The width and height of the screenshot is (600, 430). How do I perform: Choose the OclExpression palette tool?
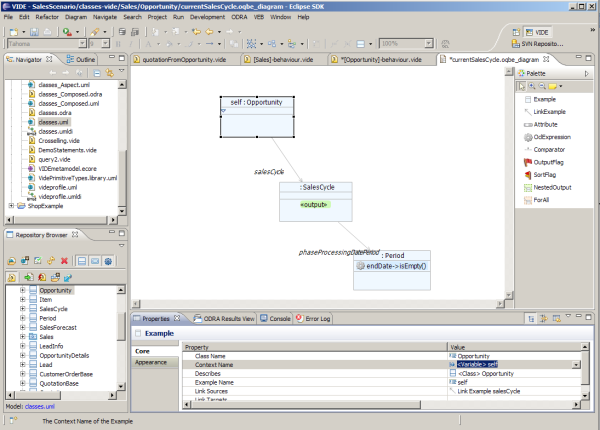point(547,137)
